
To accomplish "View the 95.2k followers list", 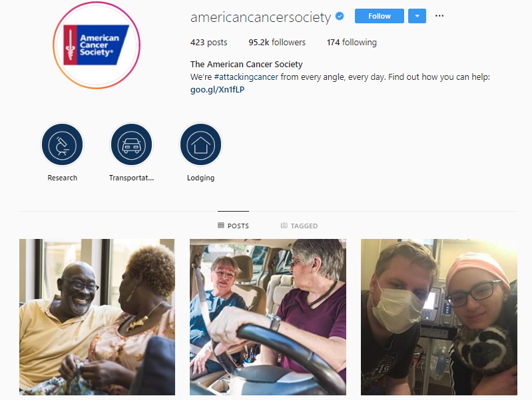I will coord(277,43).
